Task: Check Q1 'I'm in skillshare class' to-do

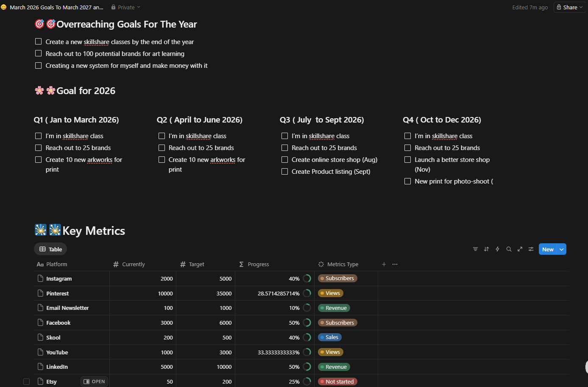Action: (38, 136)
